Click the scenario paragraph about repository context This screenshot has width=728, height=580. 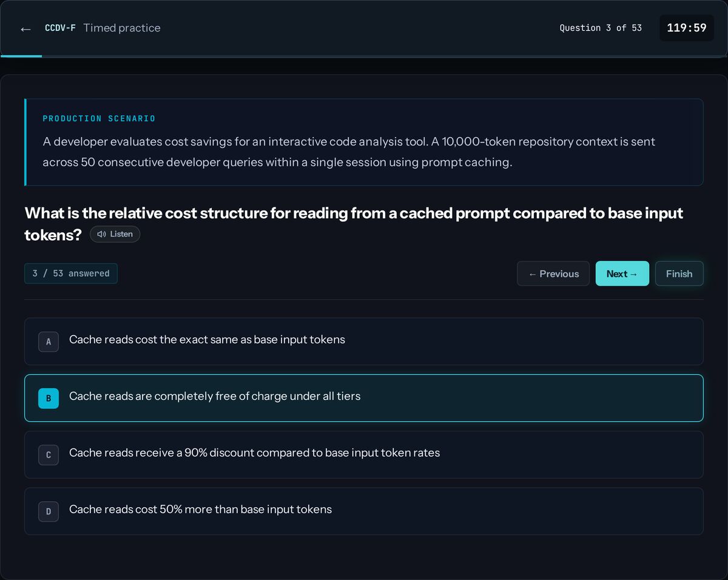click(349, 152)
